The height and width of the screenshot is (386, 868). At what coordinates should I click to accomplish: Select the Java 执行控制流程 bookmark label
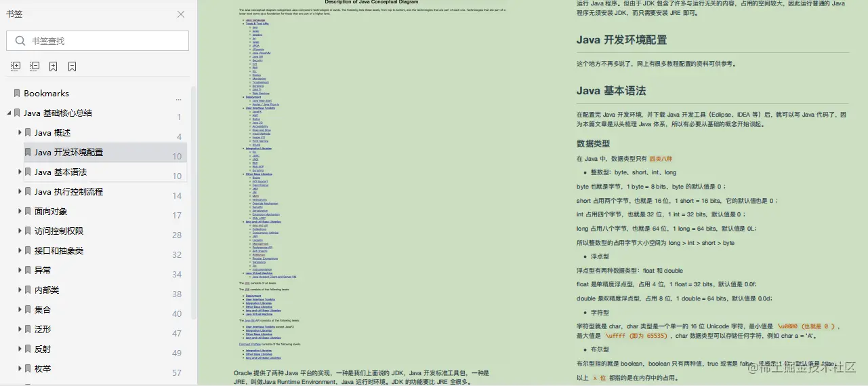pyautogui.click(x=69, y=192)
